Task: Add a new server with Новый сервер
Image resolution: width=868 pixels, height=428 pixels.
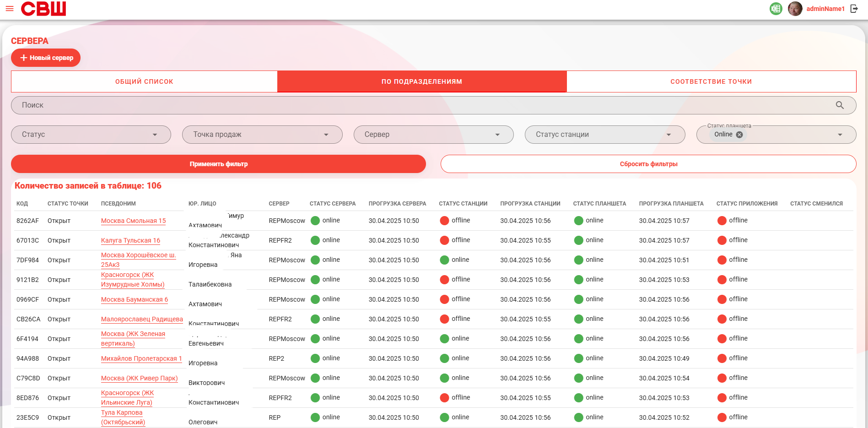Action: (x=46, y=58)
